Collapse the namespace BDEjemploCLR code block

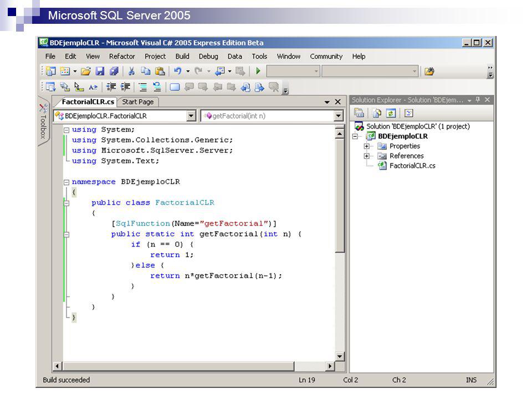66,182
